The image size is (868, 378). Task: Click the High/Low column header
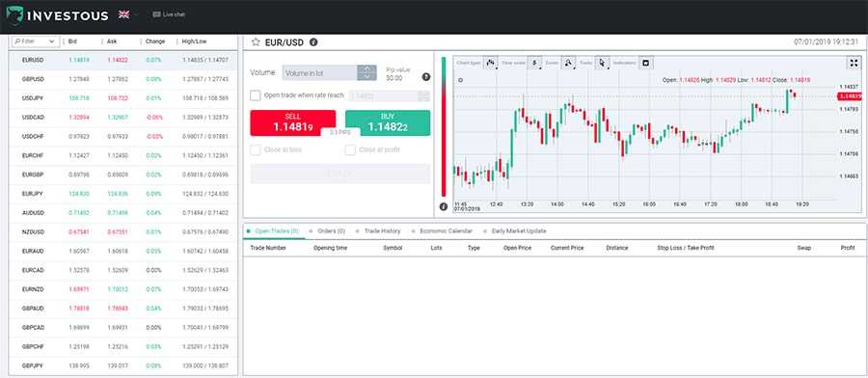pyautogui.click(x=194, y=41)
